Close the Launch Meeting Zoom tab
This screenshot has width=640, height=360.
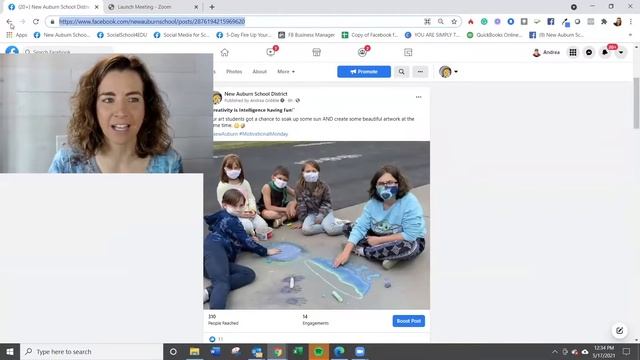196,7
